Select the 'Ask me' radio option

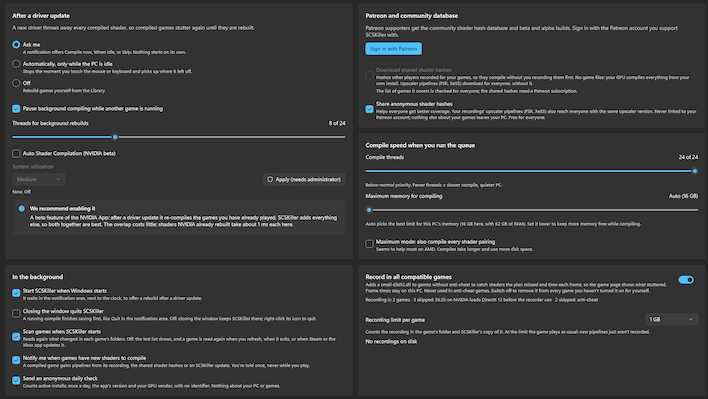(16, 45)
